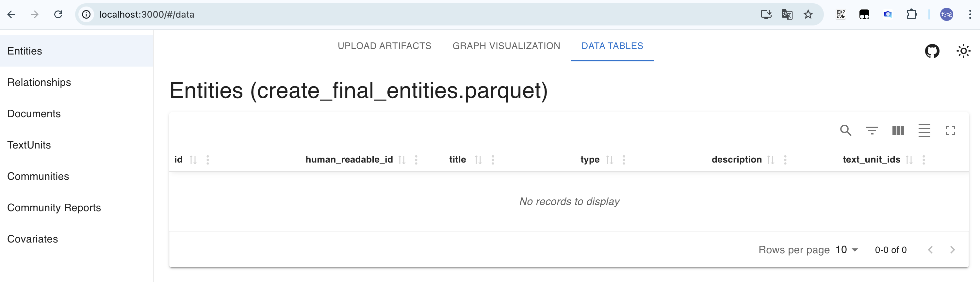Expand the Rows per page dropdown

coord(847,250)
